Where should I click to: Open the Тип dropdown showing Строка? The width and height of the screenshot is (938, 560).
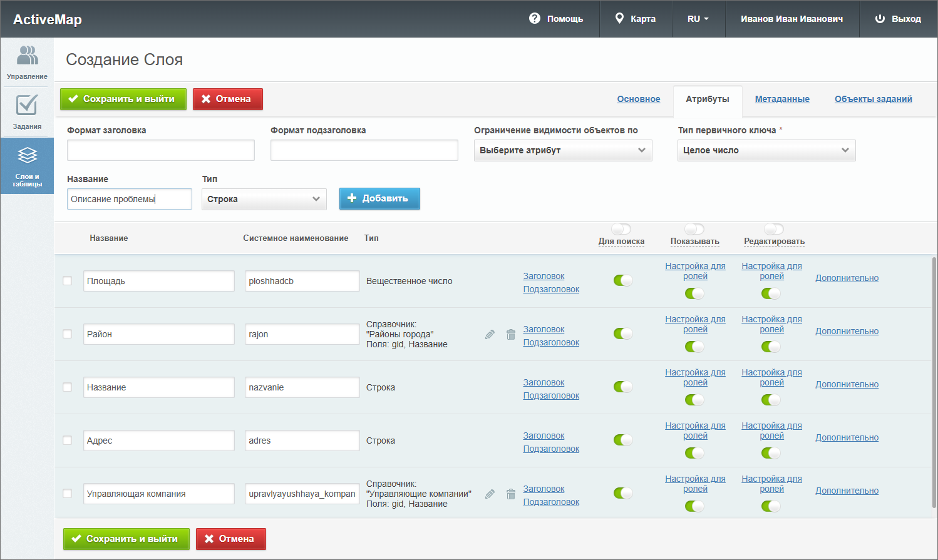pyautogui.click(x=264, y=199)
